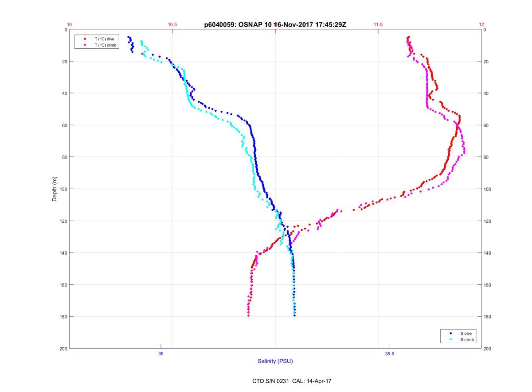This screenshot has height=392, width=532.
Task: Click the "20" tick on right depth axis
Action: tap(486, 62)
